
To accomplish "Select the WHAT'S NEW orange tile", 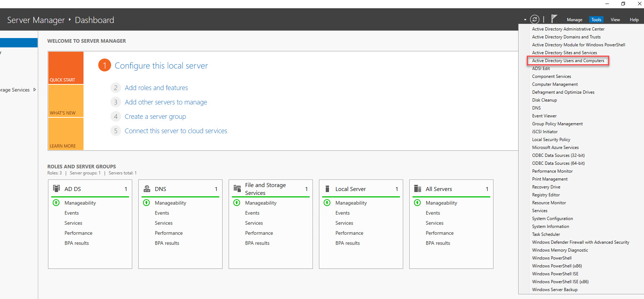I will pos(66,101).
